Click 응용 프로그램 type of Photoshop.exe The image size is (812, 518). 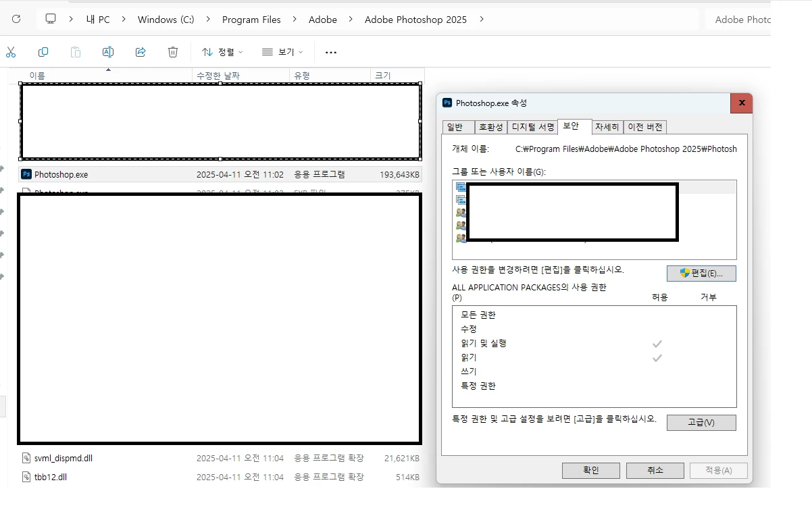point(319,174)
